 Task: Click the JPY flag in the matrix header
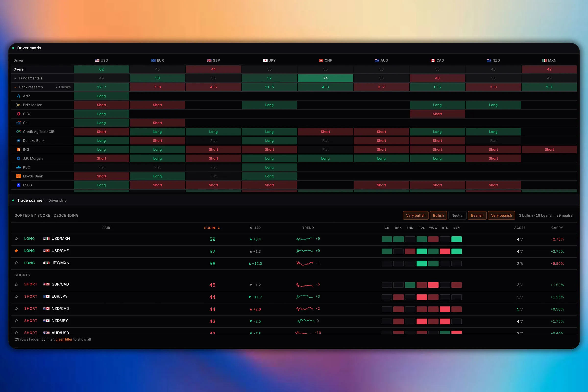[x=265, y=61]
